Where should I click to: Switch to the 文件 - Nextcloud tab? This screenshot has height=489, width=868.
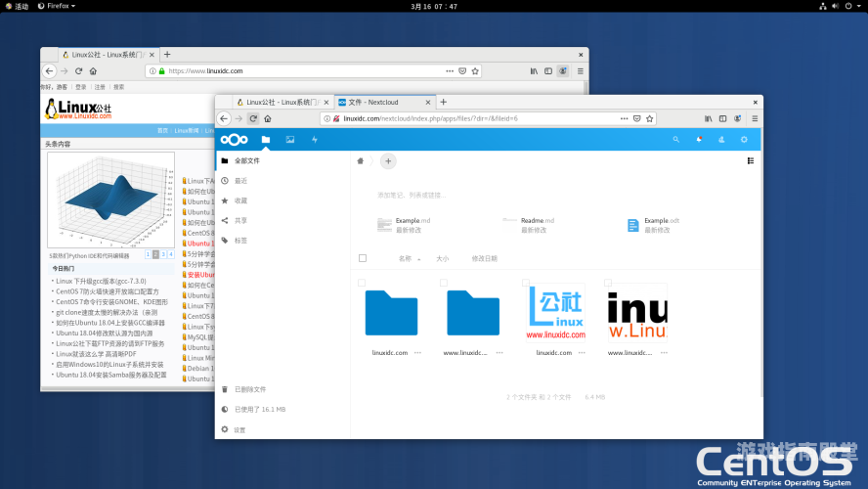point(383,102)
